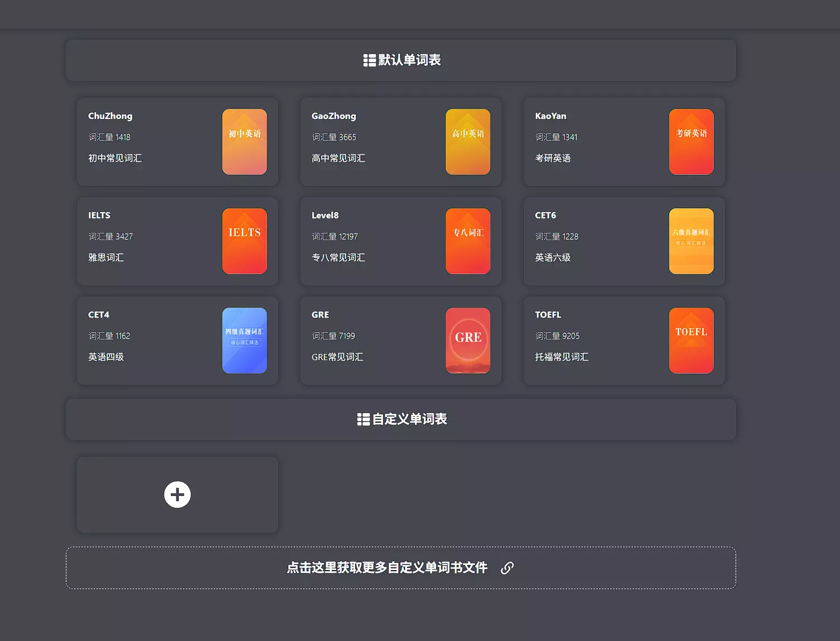This screenshot has height=641, width=840.
Task: Click the 考研英语 book cover
Action: (691, 142)
